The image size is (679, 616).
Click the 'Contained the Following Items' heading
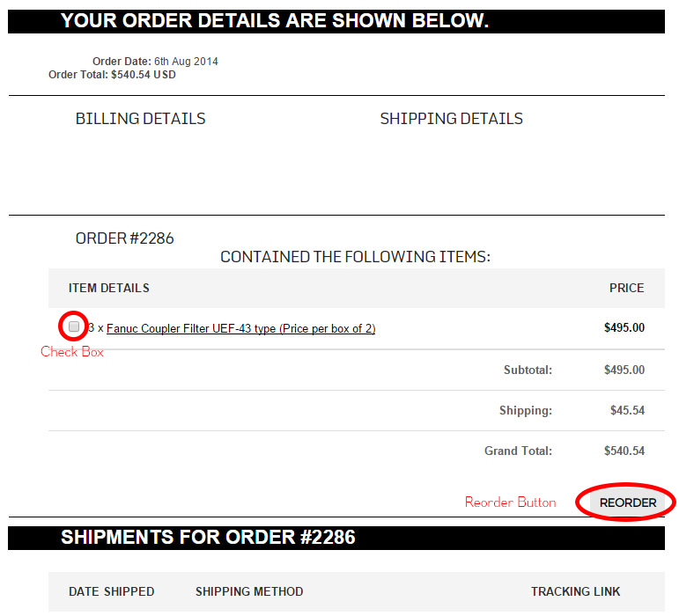355,257
